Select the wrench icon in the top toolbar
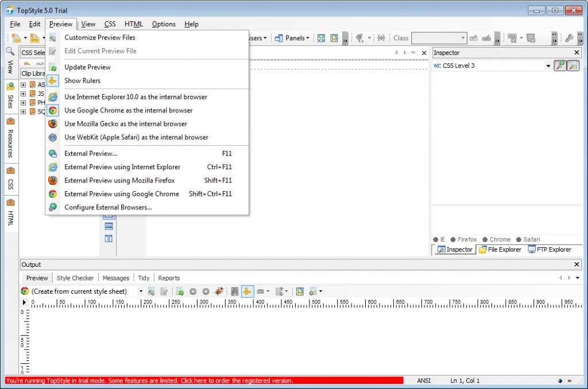The width and height of the screenshot is (588, 389). (x=569, y=38)
